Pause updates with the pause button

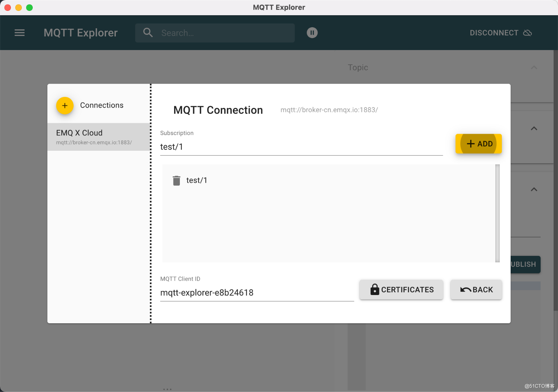pyautogui.click(x=312, y=33)
